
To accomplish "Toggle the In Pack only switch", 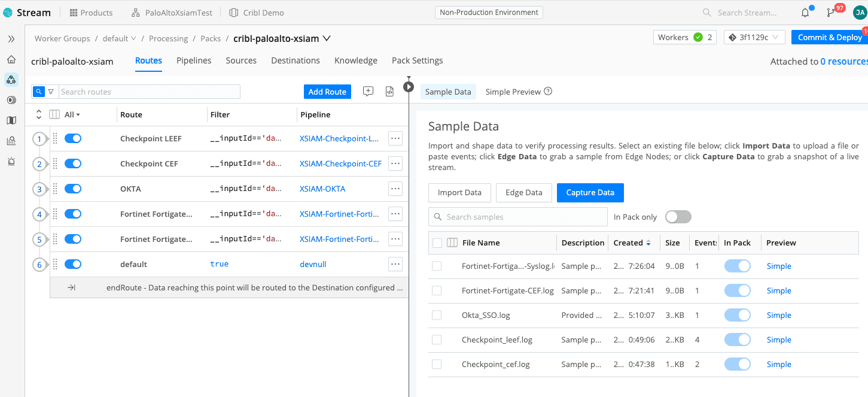I will [678, 217].
